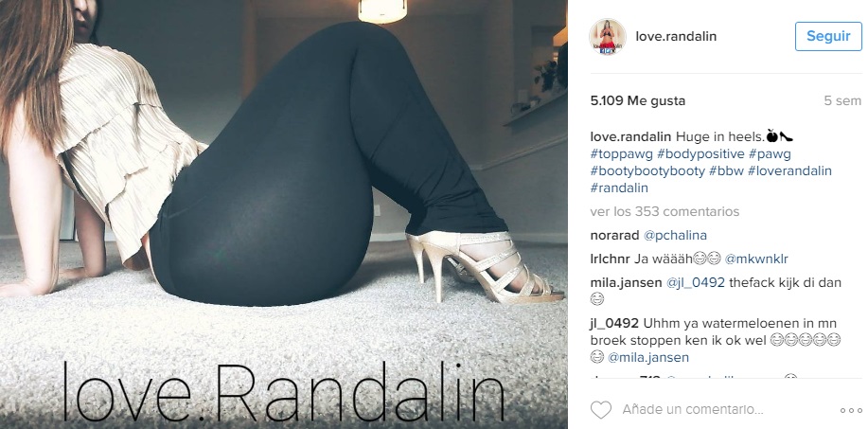Image resolution: width=868 pixels, height=429 pixels.
Task: Click the 5.109 Me gusta count
Action: [638, 100]
